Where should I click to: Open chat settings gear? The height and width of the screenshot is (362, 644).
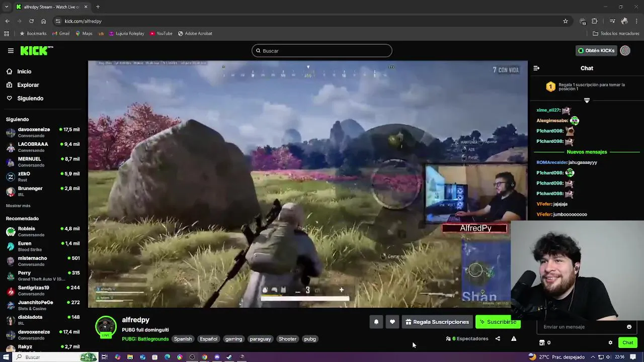point(610,343)
